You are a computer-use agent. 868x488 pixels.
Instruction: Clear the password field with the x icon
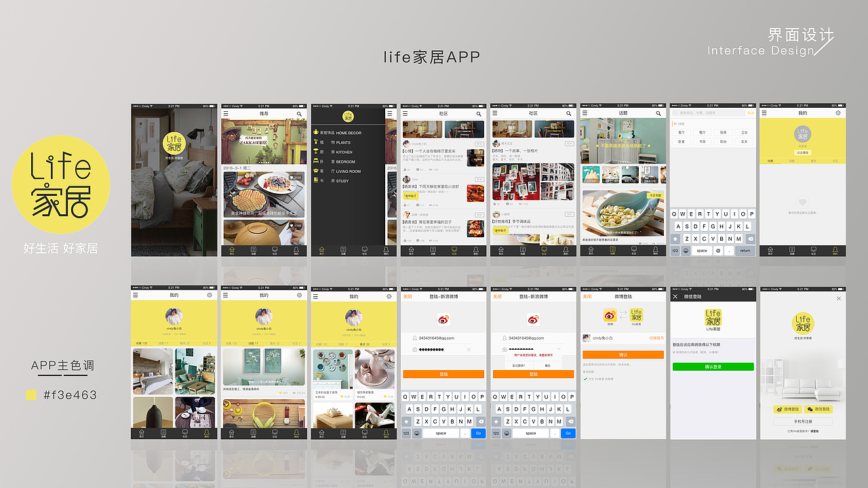coord(469,350)
